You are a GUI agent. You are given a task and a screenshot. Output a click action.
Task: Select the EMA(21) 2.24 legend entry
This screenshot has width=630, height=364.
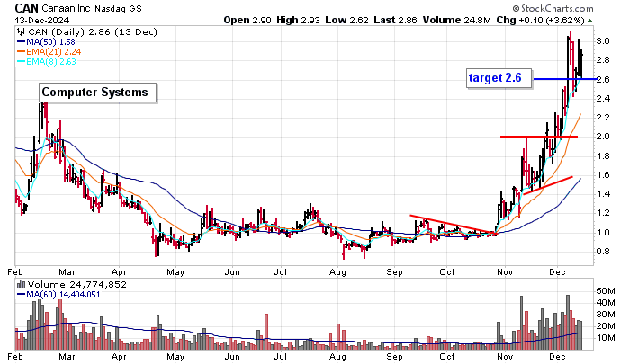pyautogui.click(x=49, y=52)
